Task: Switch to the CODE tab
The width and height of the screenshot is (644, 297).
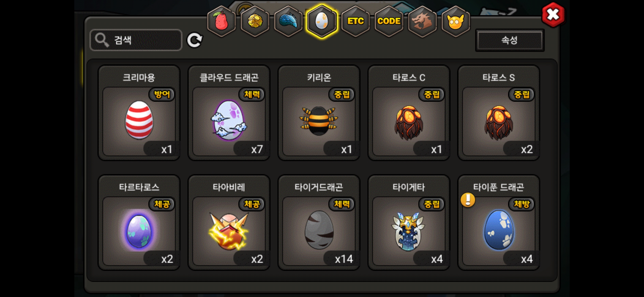Action: click(389, 21)
